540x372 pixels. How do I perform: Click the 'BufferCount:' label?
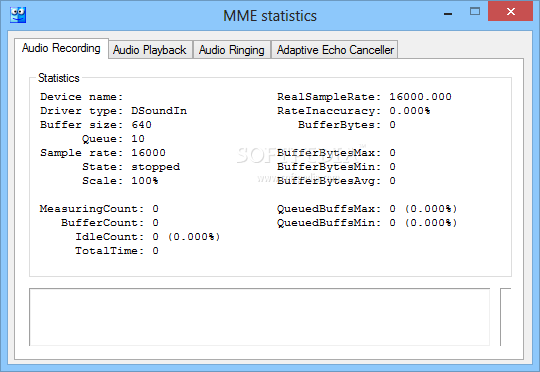point(103,223)
